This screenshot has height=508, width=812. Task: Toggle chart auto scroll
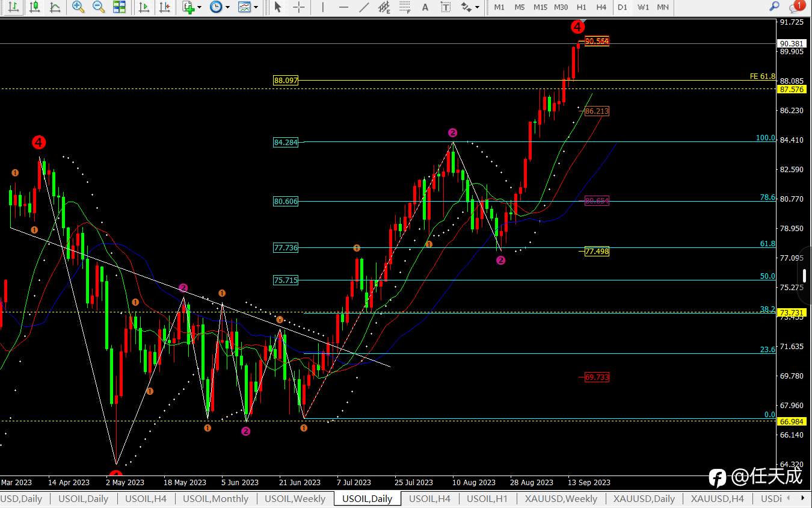[x=144, y=7]
